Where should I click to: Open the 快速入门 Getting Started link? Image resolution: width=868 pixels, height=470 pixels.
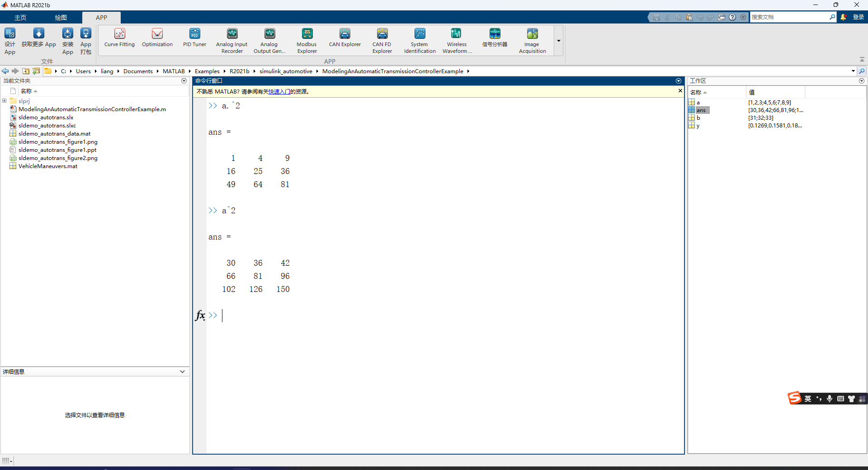(279, 92)
